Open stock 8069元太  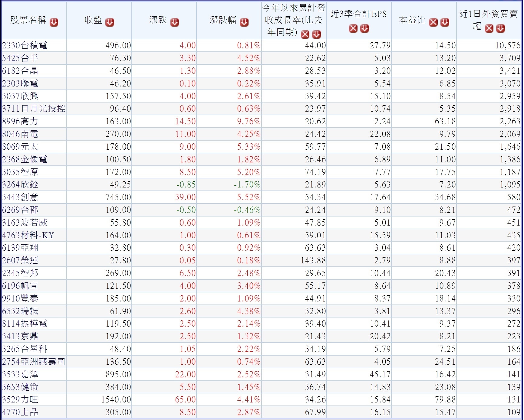tap(20, 147)
